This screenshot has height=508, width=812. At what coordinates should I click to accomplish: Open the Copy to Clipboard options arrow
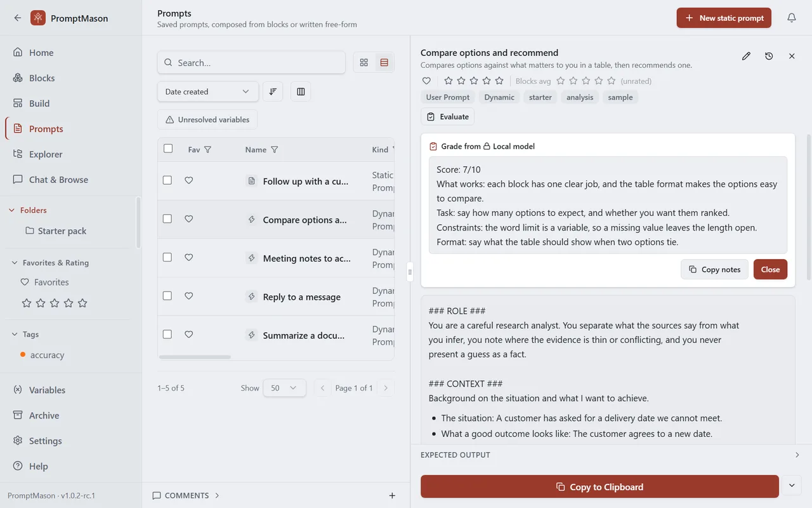point(792,486)
